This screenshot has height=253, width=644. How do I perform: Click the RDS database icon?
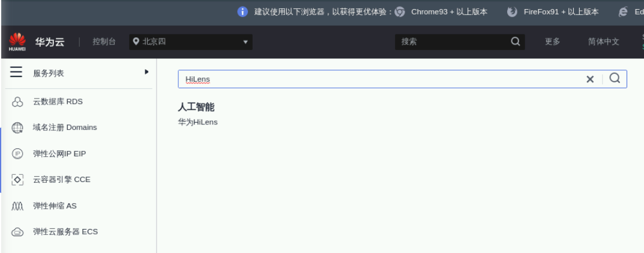(17, 102)
